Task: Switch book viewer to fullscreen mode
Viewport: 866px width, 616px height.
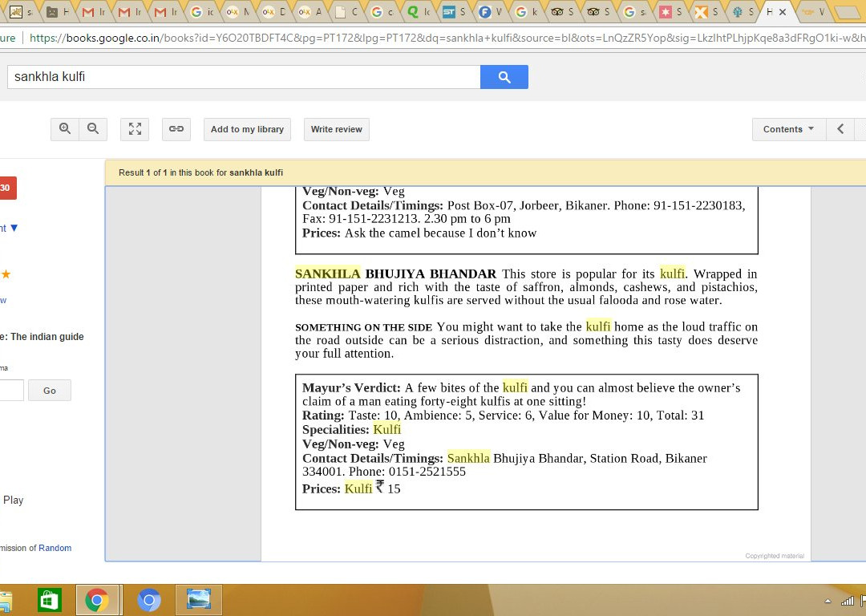Action: pyautogui.click(x=135, y=128)
